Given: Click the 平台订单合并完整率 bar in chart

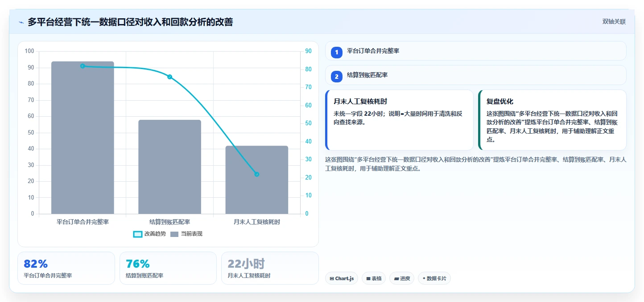Looking at the screenshot, I should [x=83, y=138].
